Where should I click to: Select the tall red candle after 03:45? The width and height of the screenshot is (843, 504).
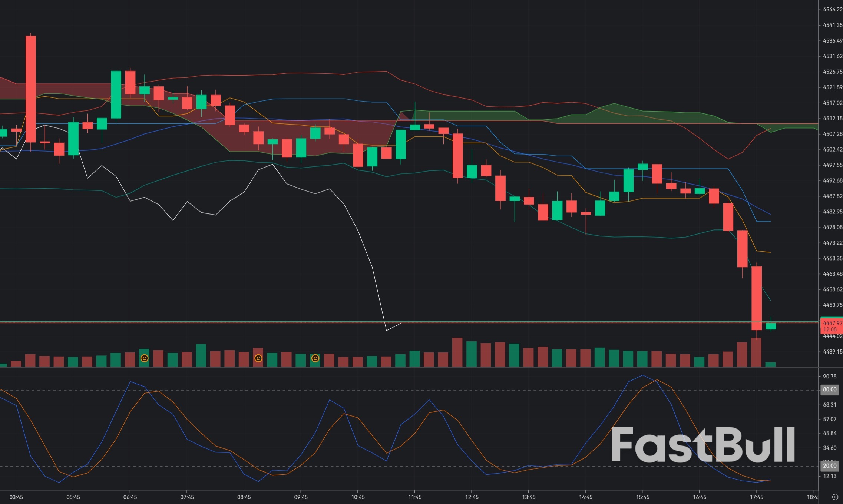coord(31,89)
